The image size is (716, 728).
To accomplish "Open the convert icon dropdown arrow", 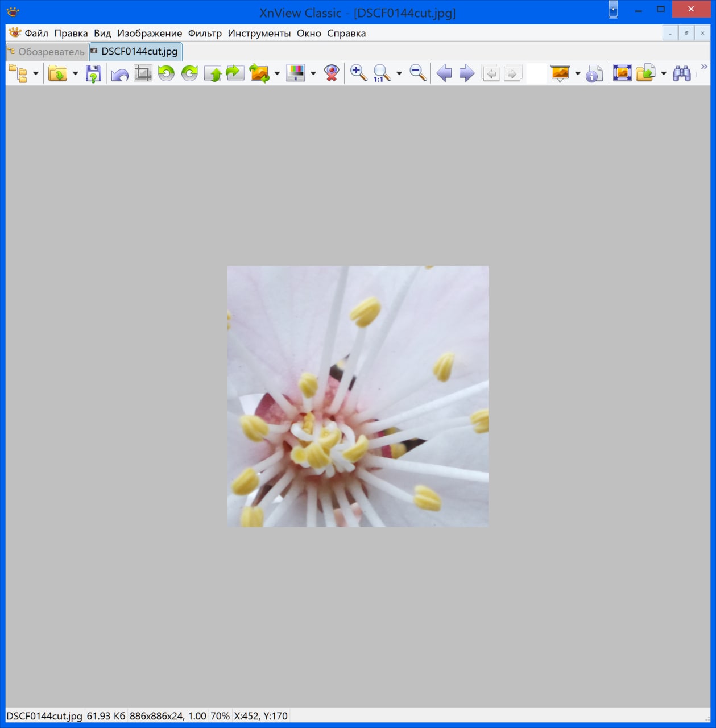I will tap(277, 73).
